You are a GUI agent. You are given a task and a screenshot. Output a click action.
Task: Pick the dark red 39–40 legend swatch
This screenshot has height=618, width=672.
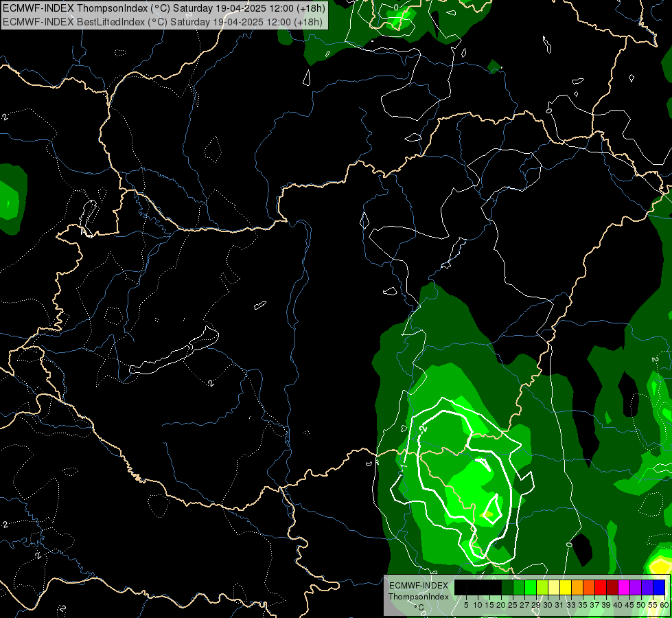[x=612, y=588]
